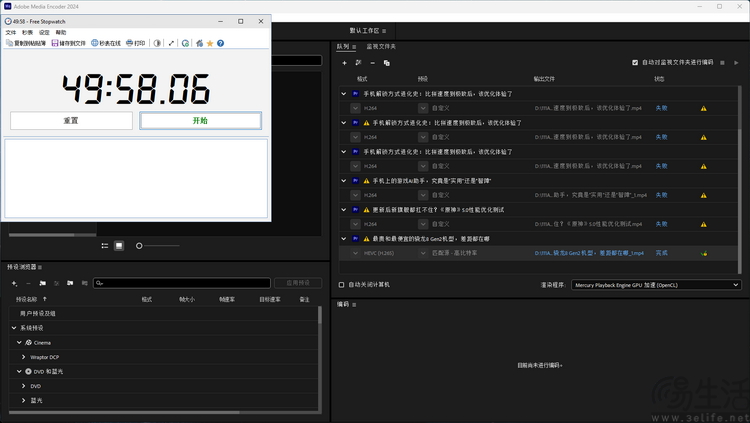Select the 用户预设及组 row in the preset list
750x423 pixels.
[164, 313]
